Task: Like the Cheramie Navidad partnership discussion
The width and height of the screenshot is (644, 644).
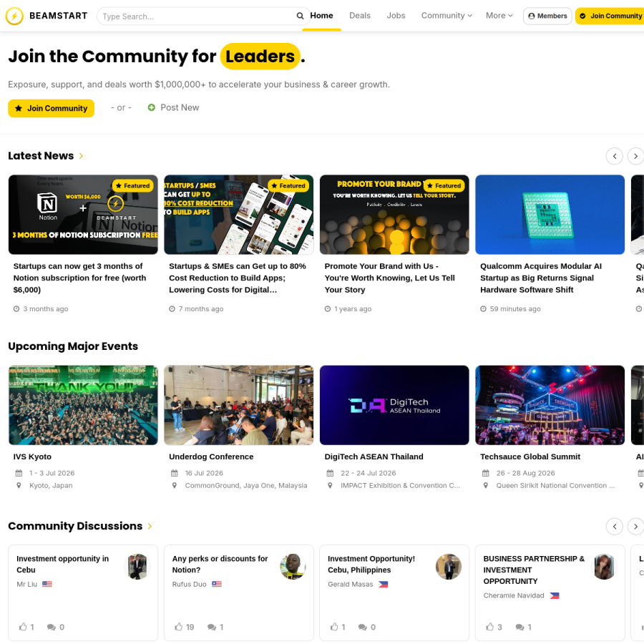Action: click(490, 627)
